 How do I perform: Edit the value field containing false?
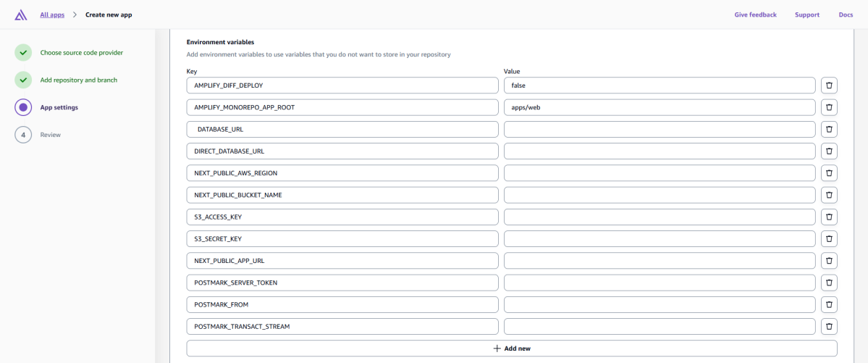(660, 85)
